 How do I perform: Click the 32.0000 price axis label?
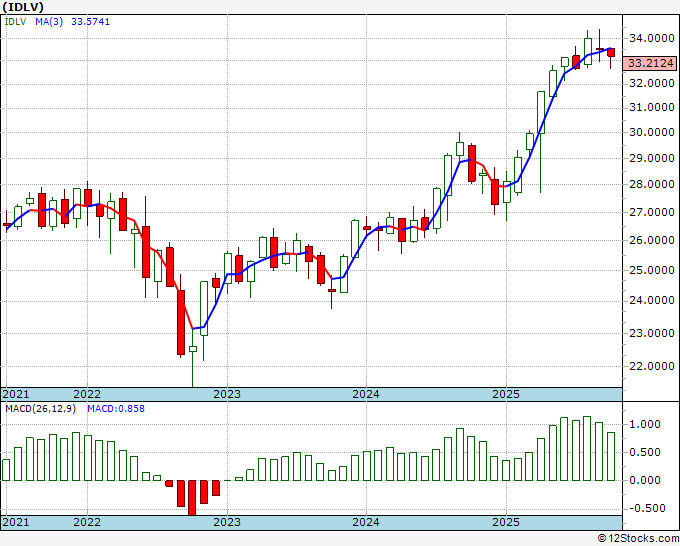[x=651, y=83]
